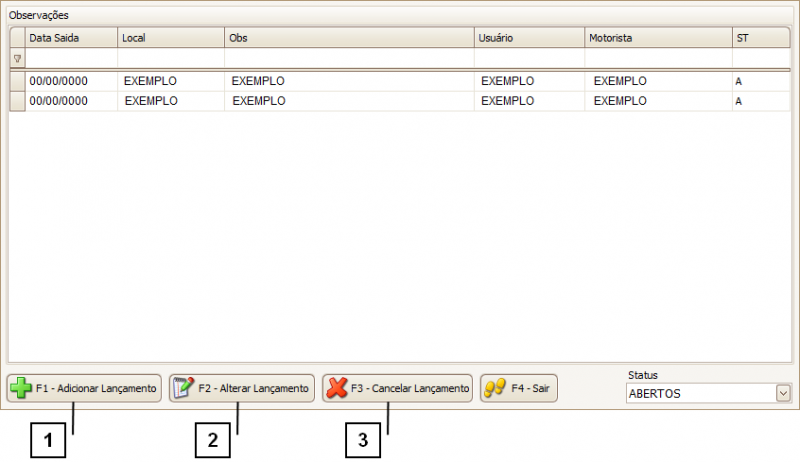The width and height of the screenshot is (800, 462).
Task: Select the first row's indicator cell
Action: (x=17, y=81)
